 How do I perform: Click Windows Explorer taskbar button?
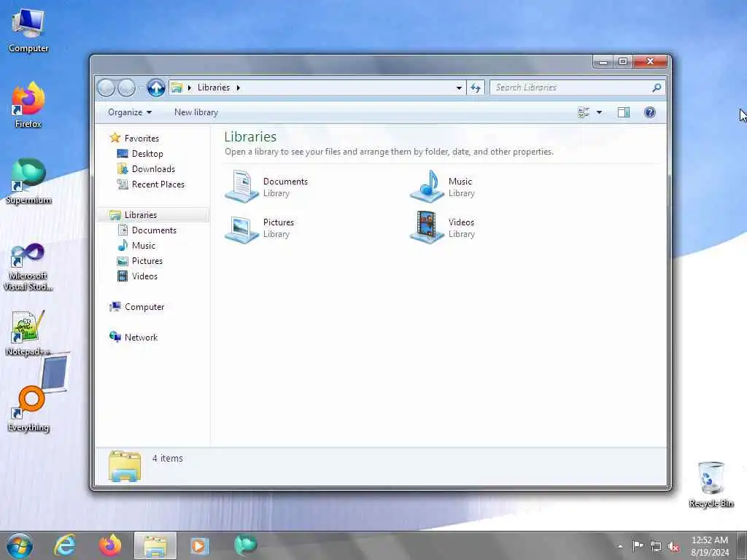point(155,545)
